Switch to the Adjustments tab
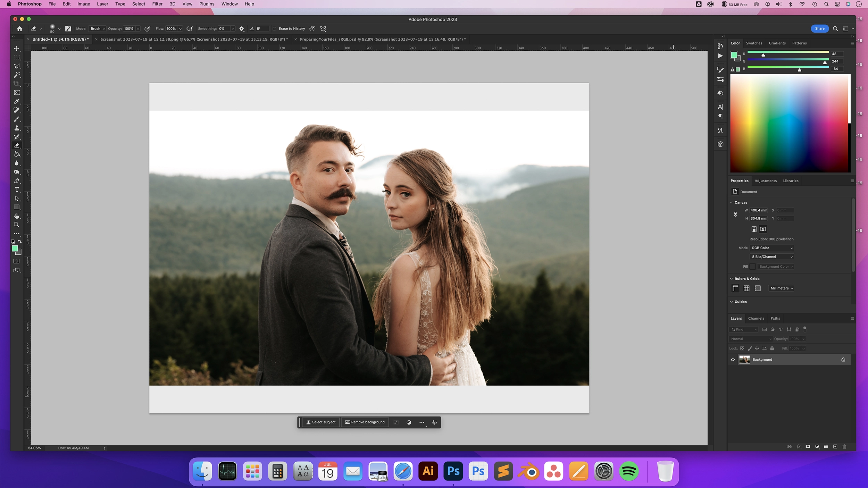 coord(766,181)
